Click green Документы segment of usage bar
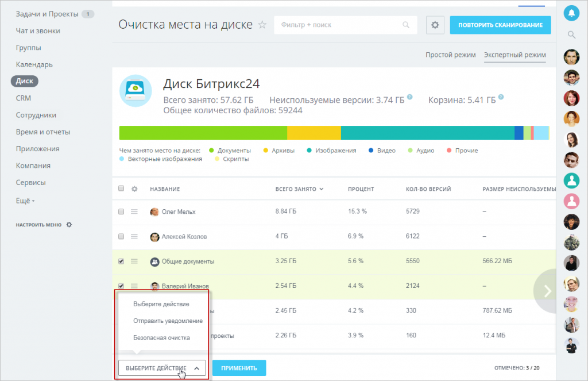This screenshot has width=588, height=381. pyautogui.click(x=203, y=133)
